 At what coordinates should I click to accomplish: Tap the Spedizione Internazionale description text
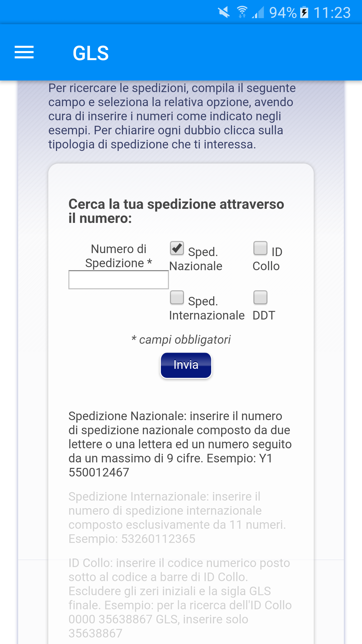[177, 517]
